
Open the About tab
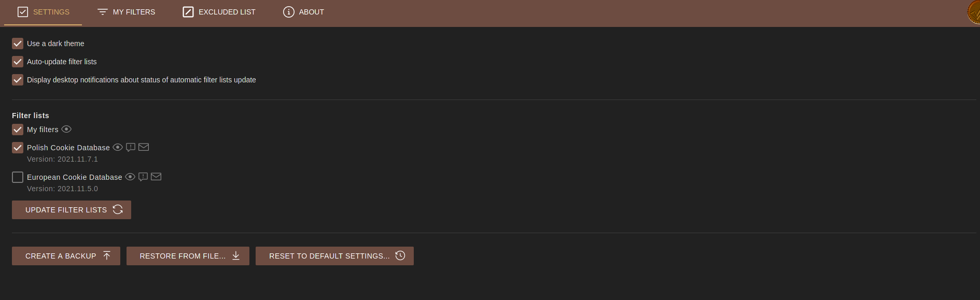tap(304, 12)
